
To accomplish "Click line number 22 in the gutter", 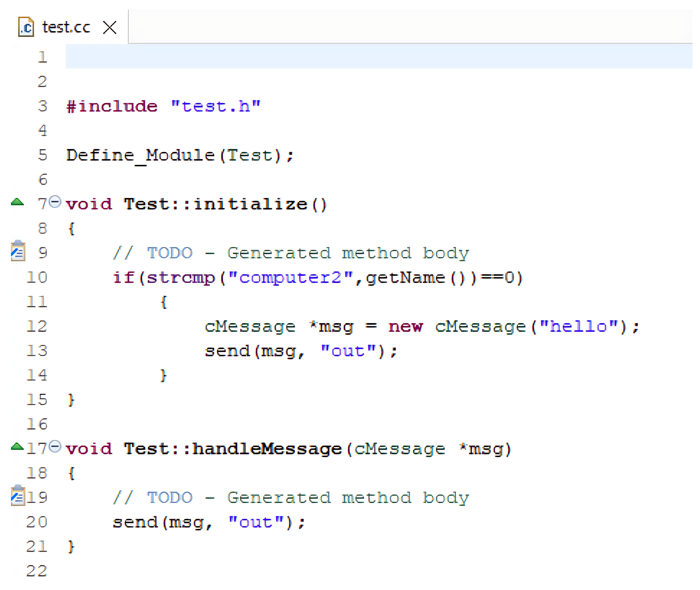I will point(37,571).
